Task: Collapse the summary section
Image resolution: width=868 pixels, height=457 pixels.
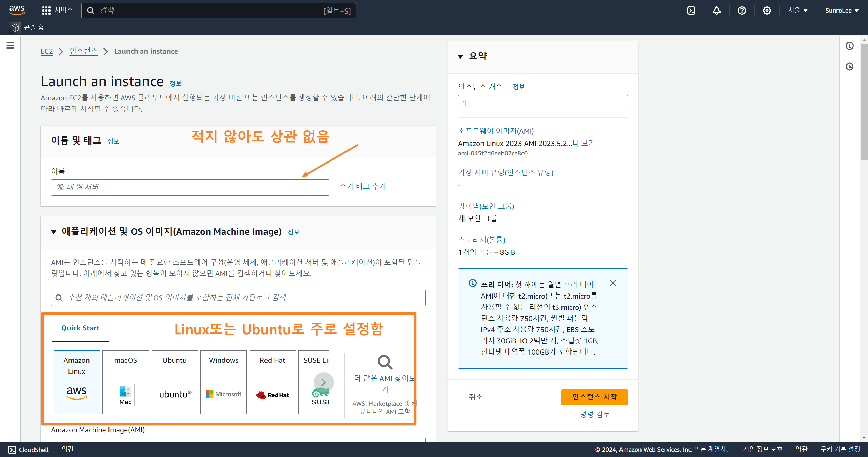Action: 460,56
